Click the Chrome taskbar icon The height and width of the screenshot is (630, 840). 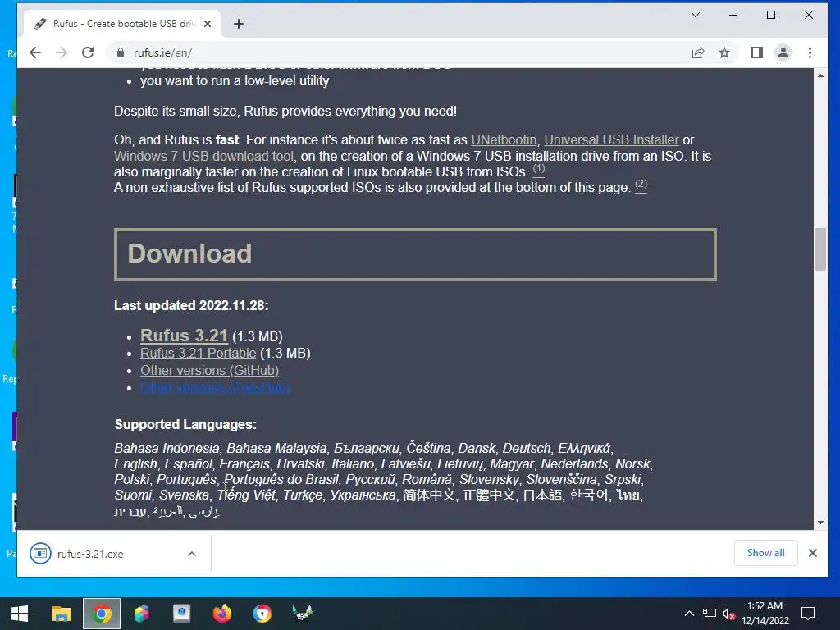pos(102,614)
